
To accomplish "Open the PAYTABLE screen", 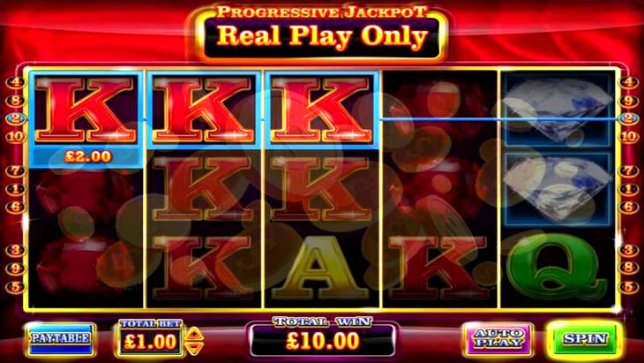I will tap(60, 339).
